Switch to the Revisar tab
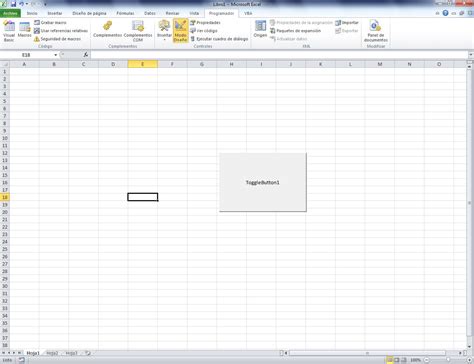The width and height of the screenshot is (474, 364). [x=172, y=13]
